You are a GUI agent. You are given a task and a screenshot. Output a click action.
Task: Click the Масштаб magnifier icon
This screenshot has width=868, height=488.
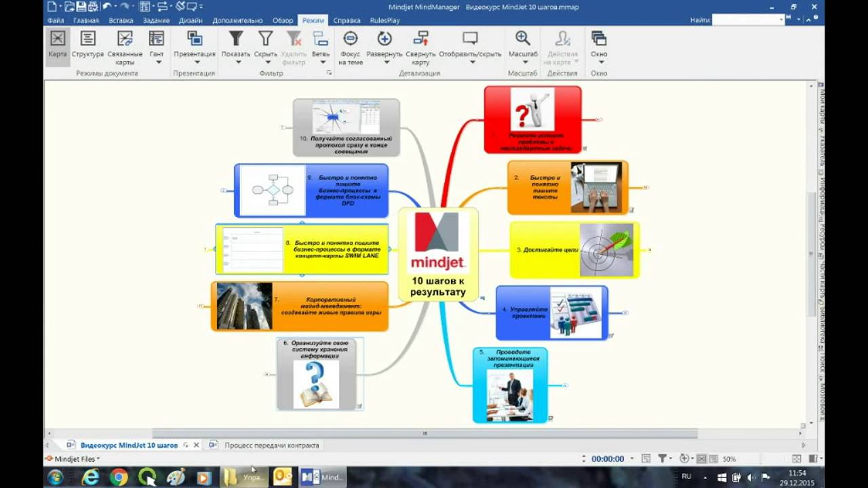(x=522, y=38)
